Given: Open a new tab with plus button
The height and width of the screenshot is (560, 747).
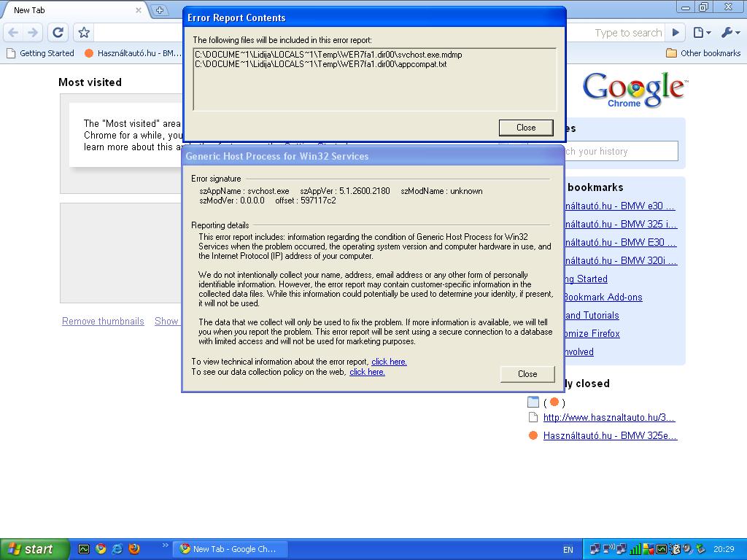Looking at the screenshot, I should coord(160,10).
